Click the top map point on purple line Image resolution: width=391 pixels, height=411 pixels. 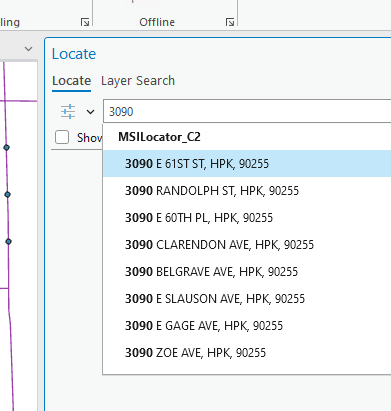point(6,147)
